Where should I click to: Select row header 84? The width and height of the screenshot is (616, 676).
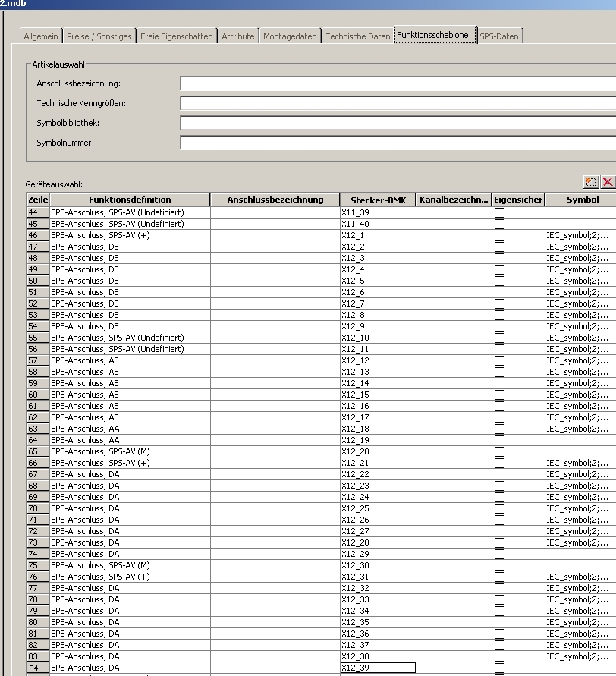click(x=38, y=668)
